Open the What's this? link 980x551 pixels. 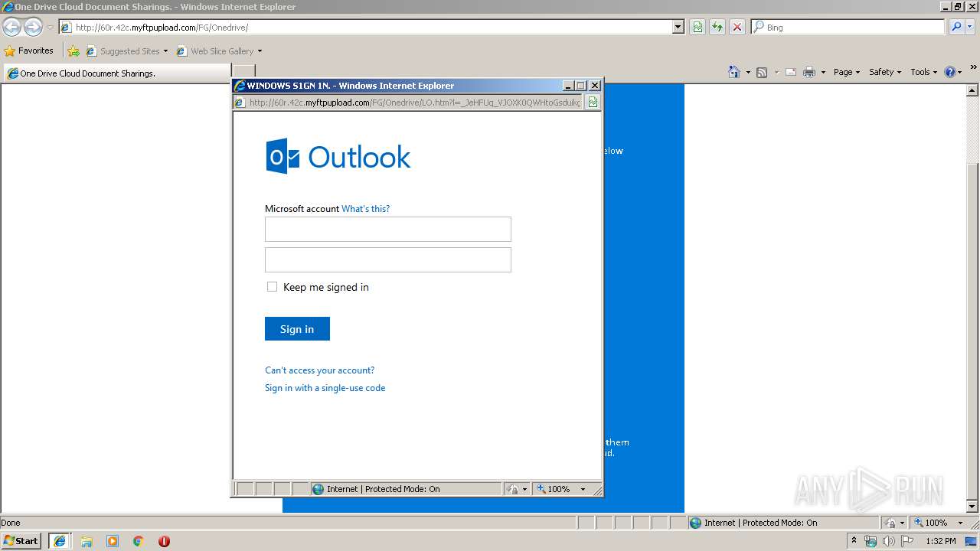[x=365, y=209]
